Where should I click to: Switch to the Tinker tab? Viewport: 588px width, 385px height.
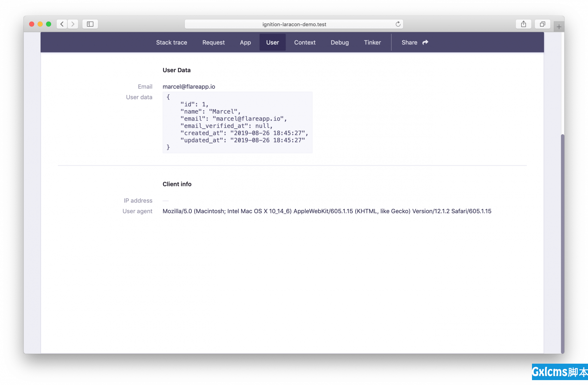point(372,42)
